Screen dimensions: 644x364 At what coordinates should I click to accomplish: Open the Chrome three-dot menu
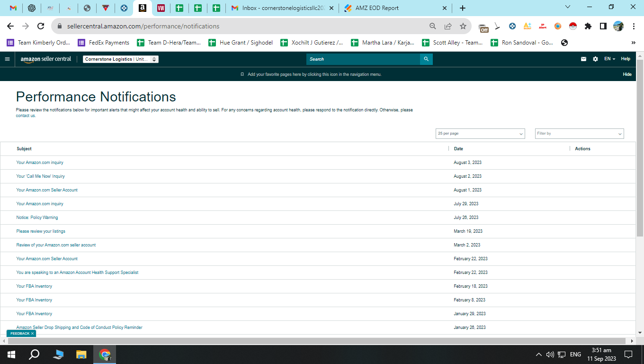633,27
